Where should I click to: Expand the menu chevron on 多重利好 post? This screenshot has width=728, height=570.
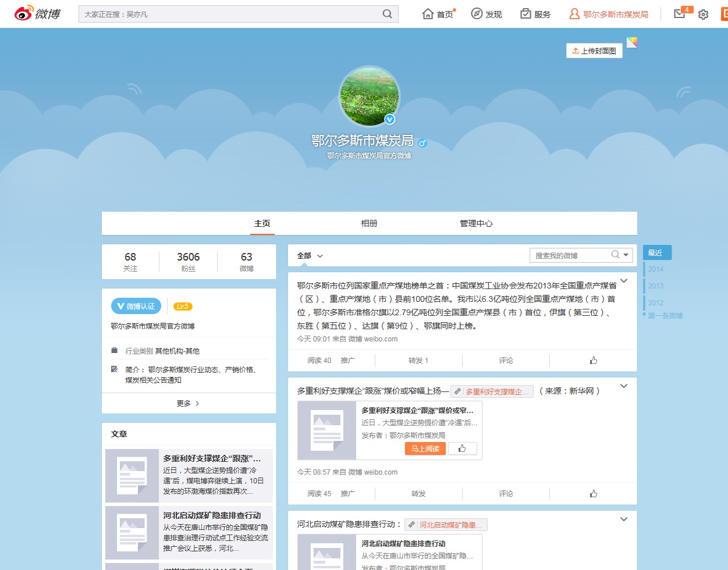click(x=624, y=386)
